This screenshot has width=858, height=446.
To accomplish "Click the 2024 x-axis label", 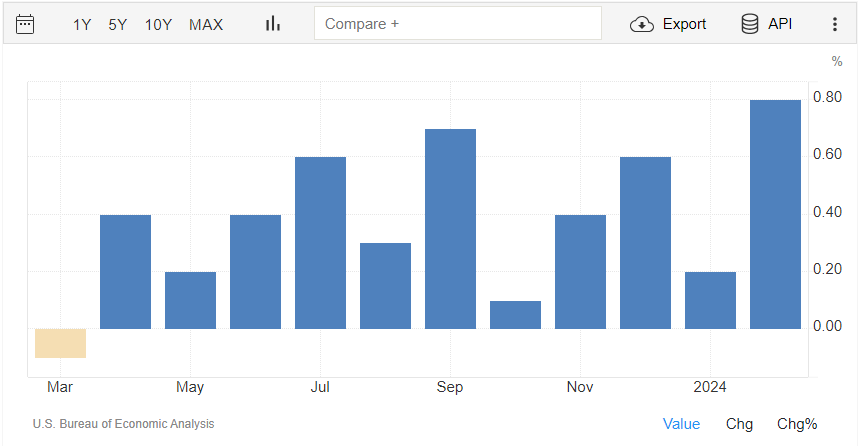I will (x=710, y=387).
